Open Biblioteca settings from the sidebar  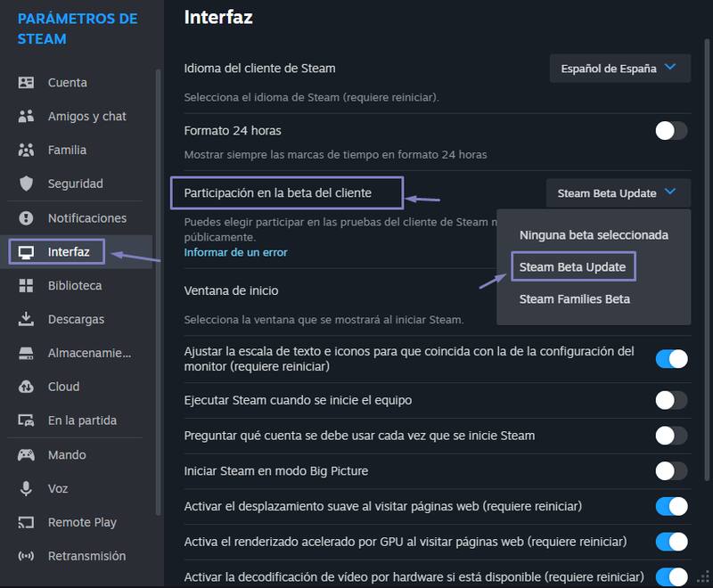click(71, 285)
